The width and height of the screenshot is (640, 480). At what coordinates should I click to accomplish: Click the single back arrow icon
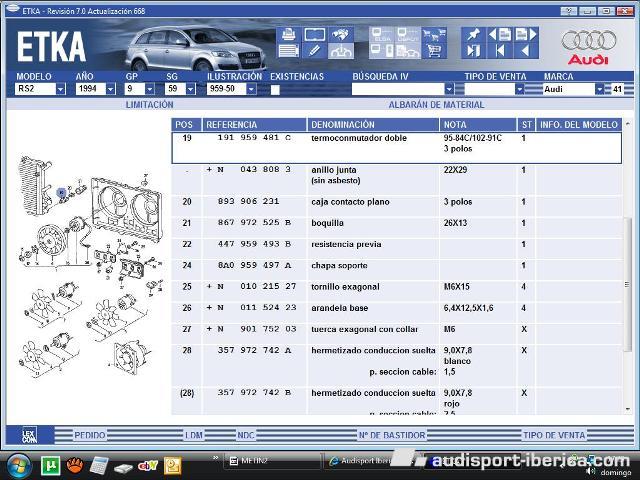click(x=526, y=51)
